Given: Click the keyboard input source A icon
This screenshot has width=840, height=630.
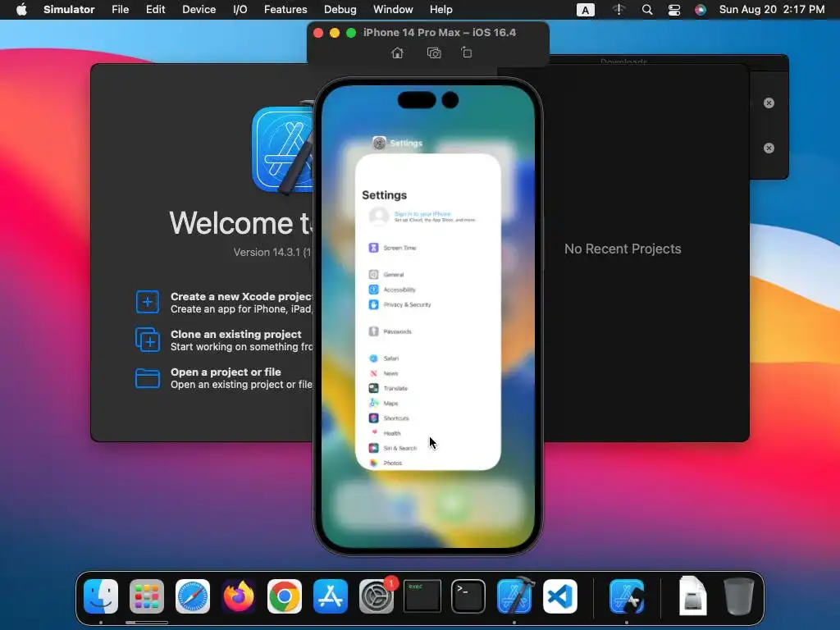Looking at the screenshot, I should tap(585, 10).
